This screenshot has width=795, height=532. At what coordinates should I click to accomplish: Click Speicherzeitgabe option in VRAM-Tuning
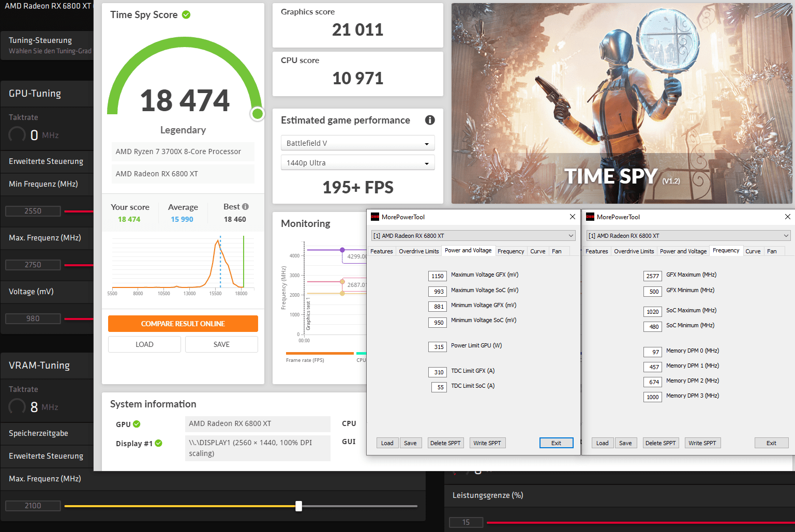(x=47, y=433)
